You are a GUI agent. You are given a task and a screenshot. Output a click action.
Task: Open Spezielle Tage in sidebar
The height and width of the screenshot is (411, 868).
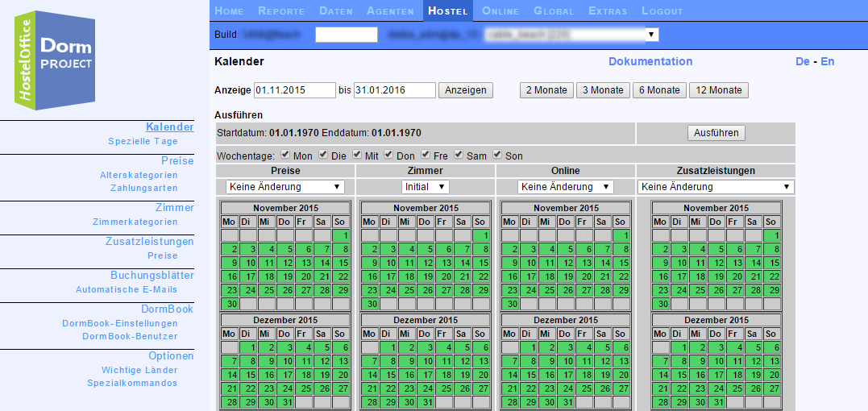pos(143,141)
